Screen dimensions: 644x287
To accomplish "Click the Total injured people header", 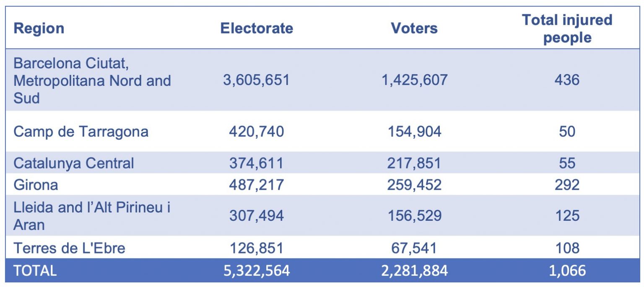I will pos(567,28).
